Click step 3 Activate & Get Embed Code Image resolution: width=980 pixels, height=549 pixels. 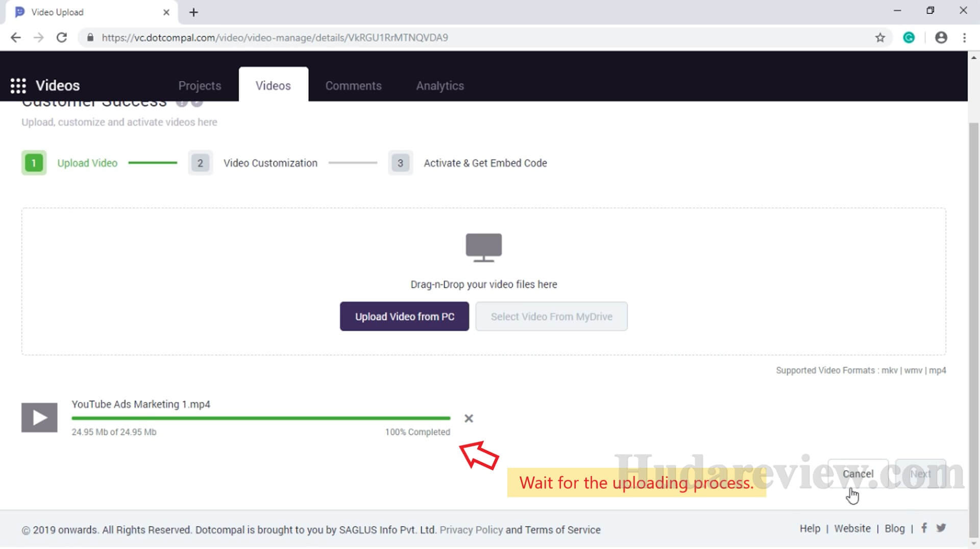(x=468, y=163)
